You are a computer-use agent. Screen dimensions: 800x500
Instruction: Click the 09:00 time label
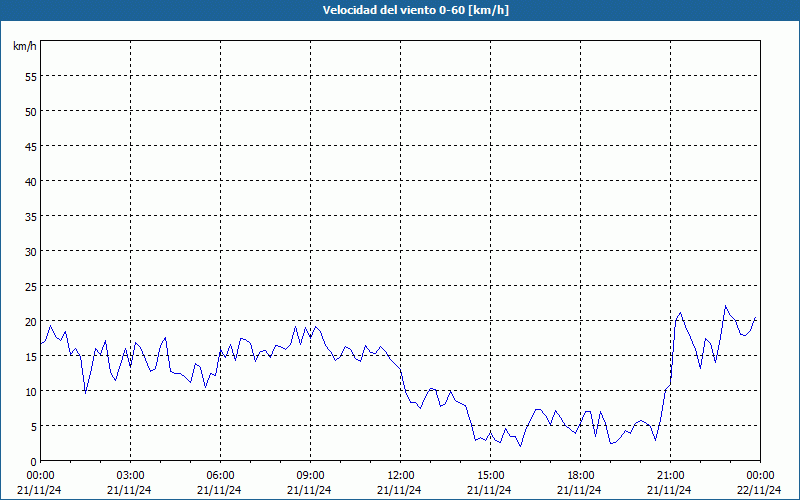310,476
